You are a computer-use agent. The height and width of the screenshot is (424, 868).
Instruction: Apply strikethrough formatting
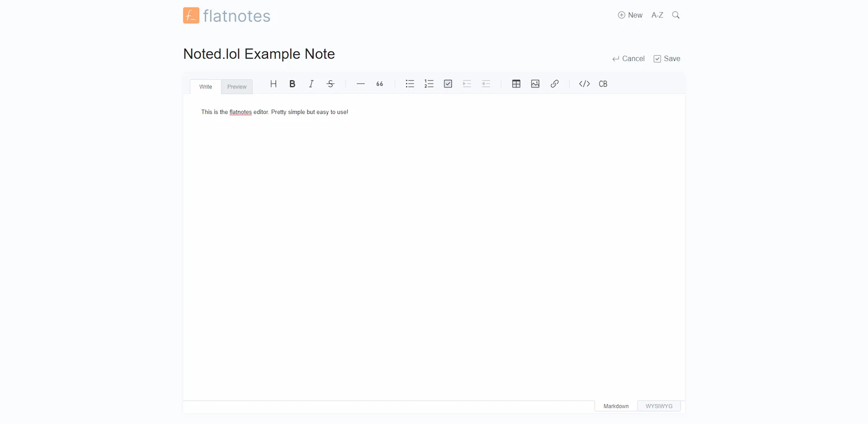[x=330, y=84]
